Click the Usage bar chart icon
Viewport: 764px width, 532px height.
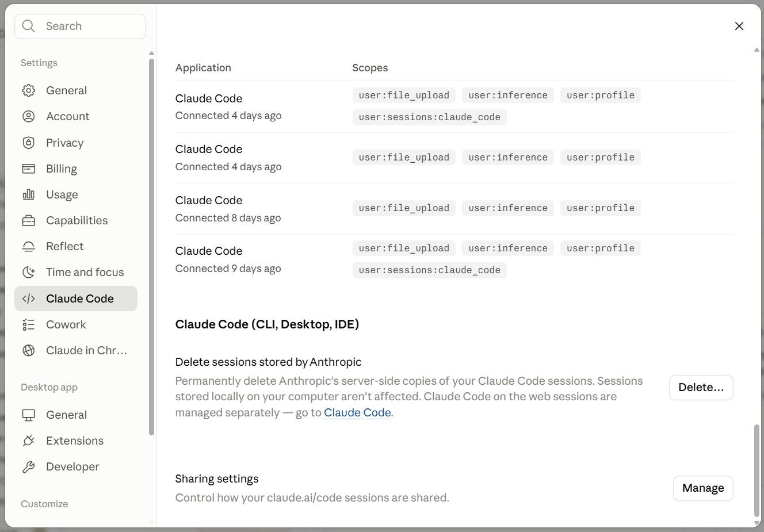click(x=28, y=194)
